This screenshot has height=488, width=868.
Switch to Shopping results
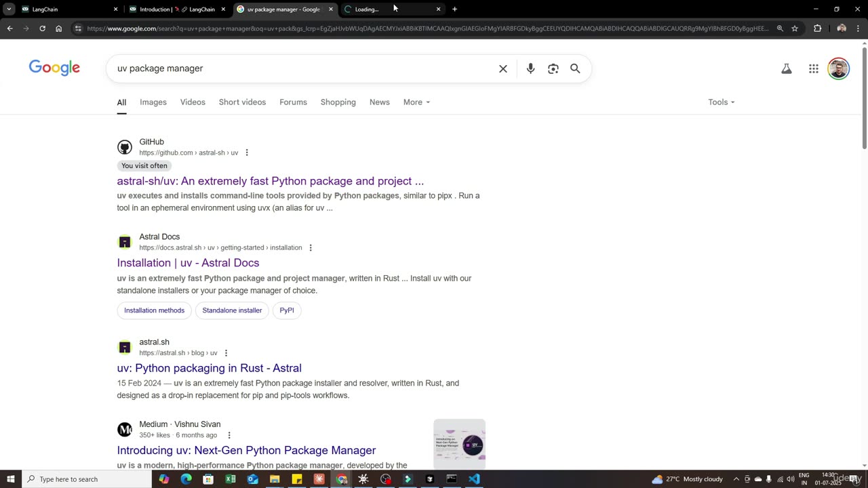point(338,102)
